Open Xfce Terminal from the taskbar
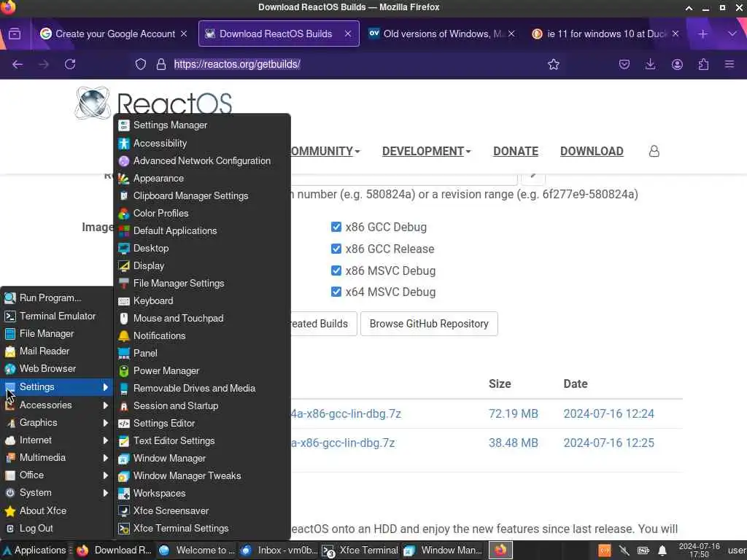Viewport: 747px width, 560px height. tap(360, 551)
